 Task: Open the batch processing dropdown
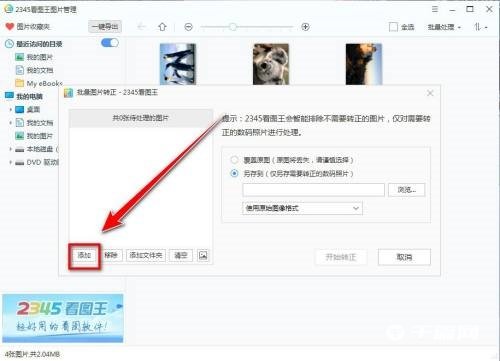click(444, 27)
